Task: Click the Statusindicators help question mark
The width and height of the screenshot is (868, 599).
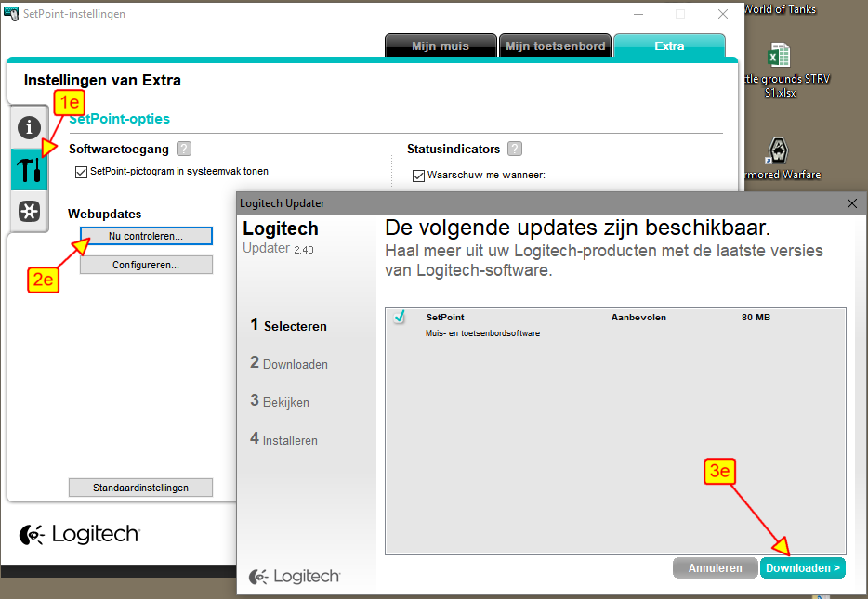Action: click(x=515, y=149)
